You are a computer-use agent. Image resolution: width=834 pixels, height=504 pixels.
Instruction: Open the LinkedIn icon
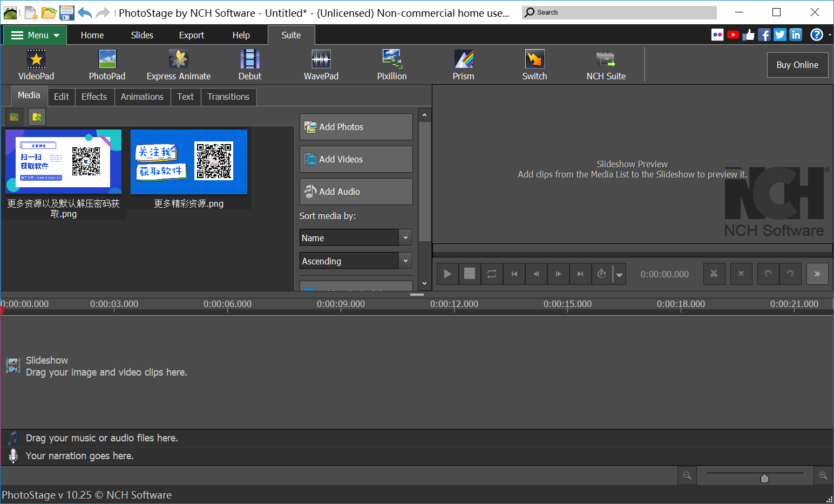click(x=796, y=35)
